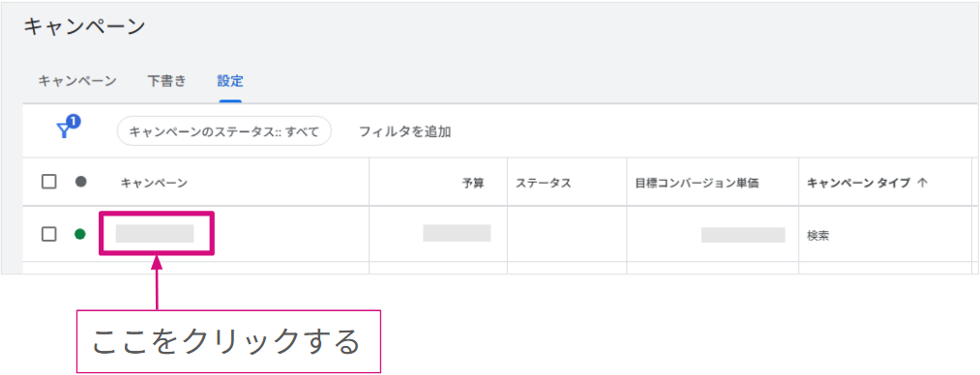Viewport: 980px width, 375px height.
Task: Open the campaign name inside pink highlight box
Action: click(155, 233)
